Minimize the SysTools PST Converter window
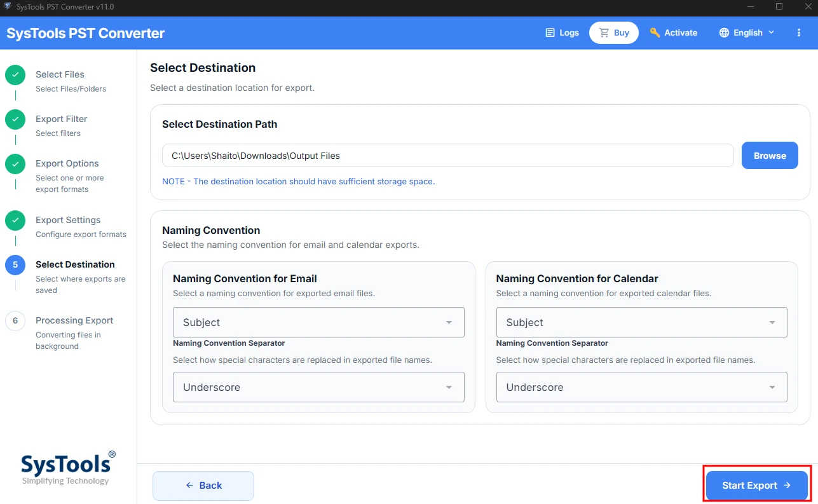818x504 pixels. click(751, 6)
